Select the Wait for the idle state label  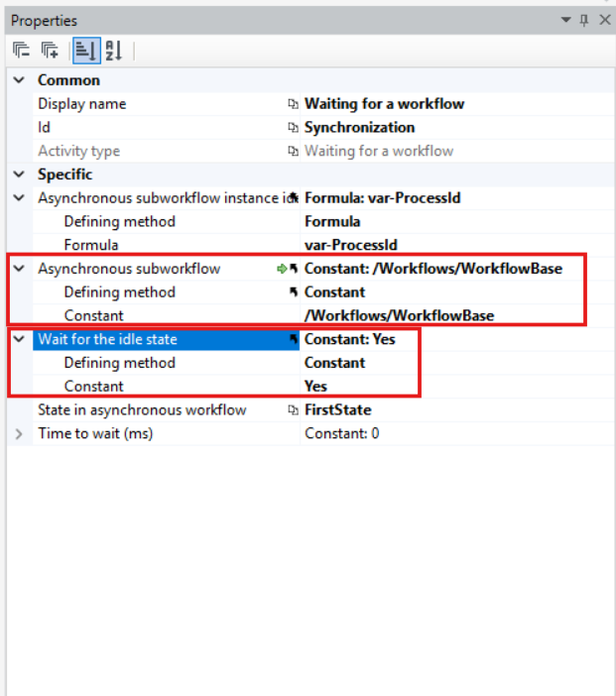tap(107, 339)
